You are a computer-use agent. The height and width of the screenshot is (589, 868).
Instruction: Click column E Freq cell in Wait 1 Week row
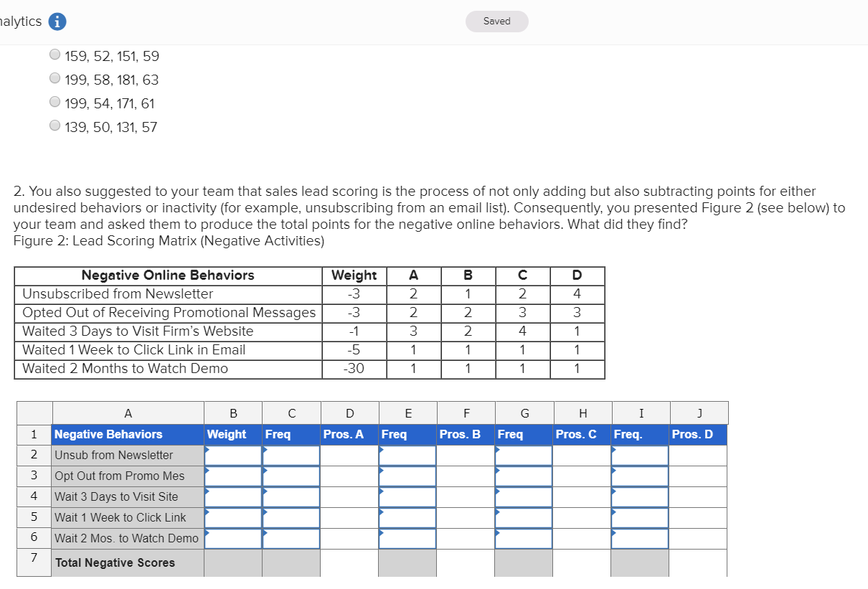(x=407, y=518)
